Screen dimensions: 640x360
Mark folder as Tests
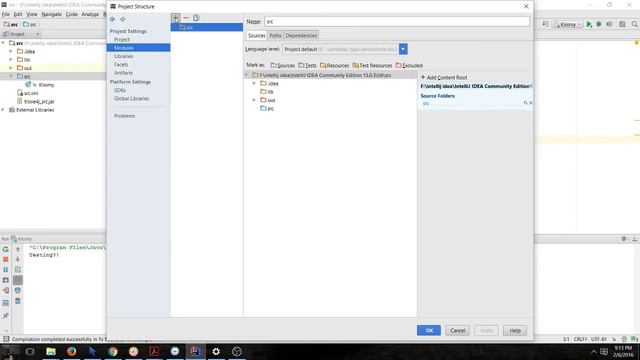[307, 65]
